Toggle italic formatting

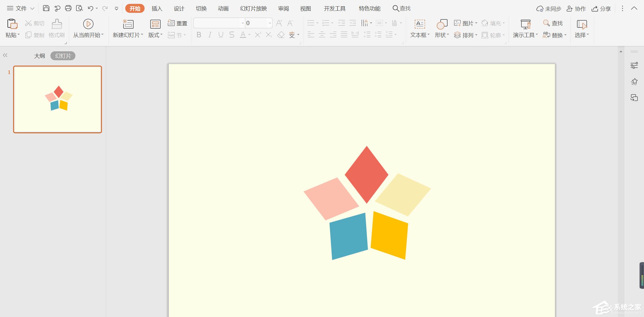(210, 35)
